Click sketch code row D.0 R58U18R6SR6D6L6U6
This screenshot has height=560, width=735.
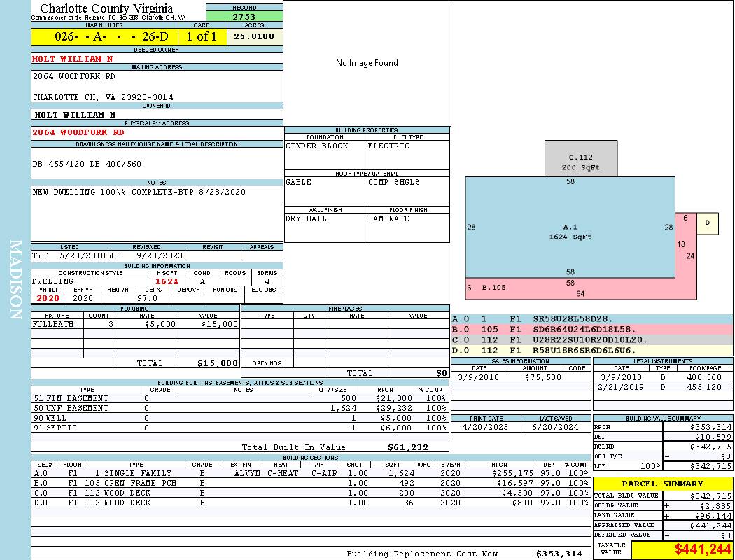[x=592, y=350]
